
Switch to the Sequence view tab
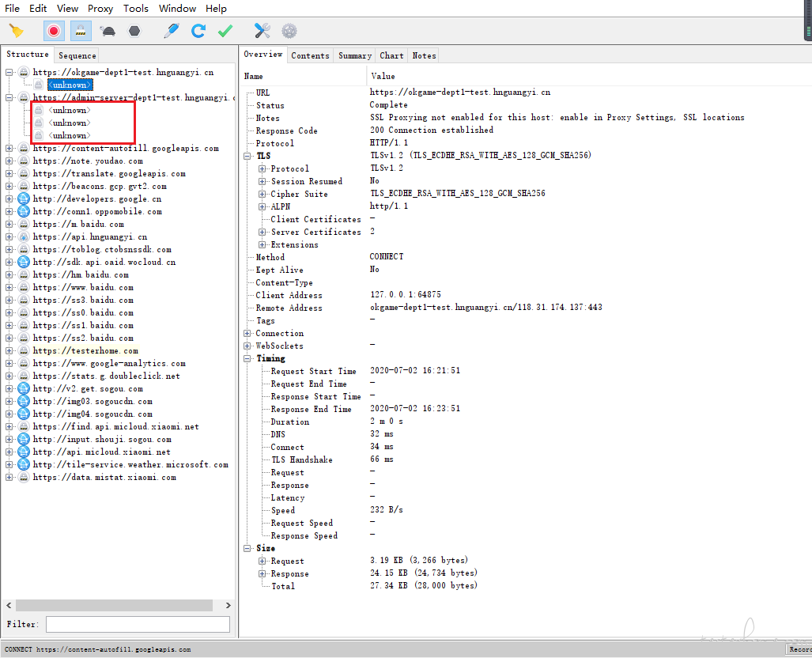77,55
